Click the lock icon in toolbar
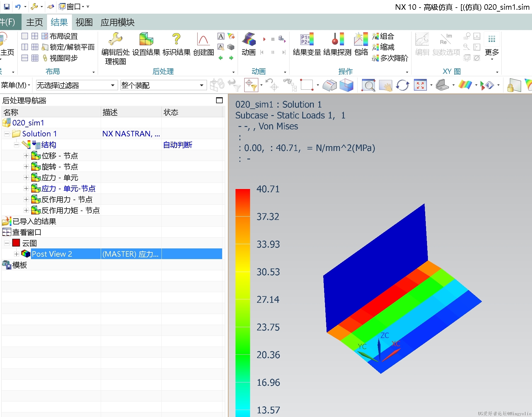 pos(514,85)
